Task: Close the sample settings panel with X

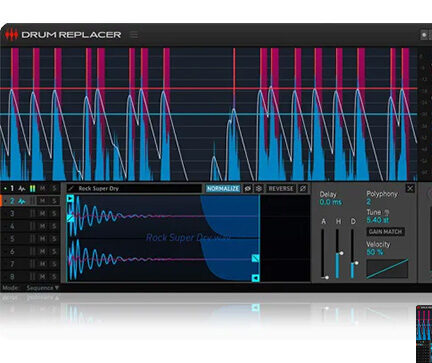Action: (410, 189)
